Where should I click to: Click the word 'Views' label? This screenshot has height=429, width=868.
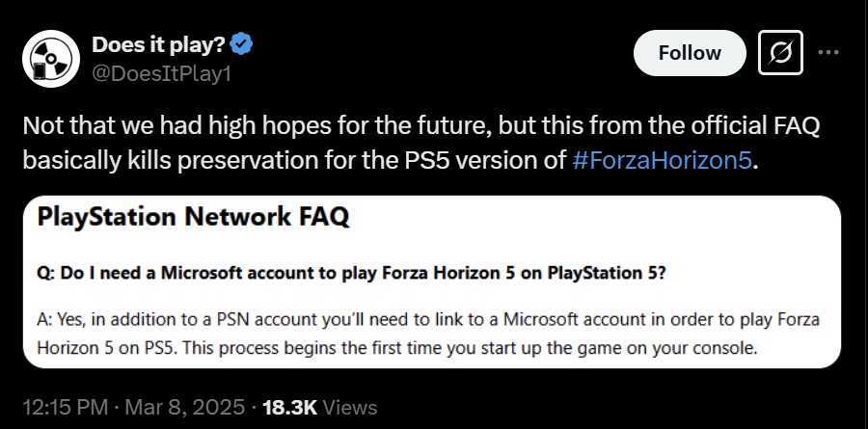click(x=350, y=408)
